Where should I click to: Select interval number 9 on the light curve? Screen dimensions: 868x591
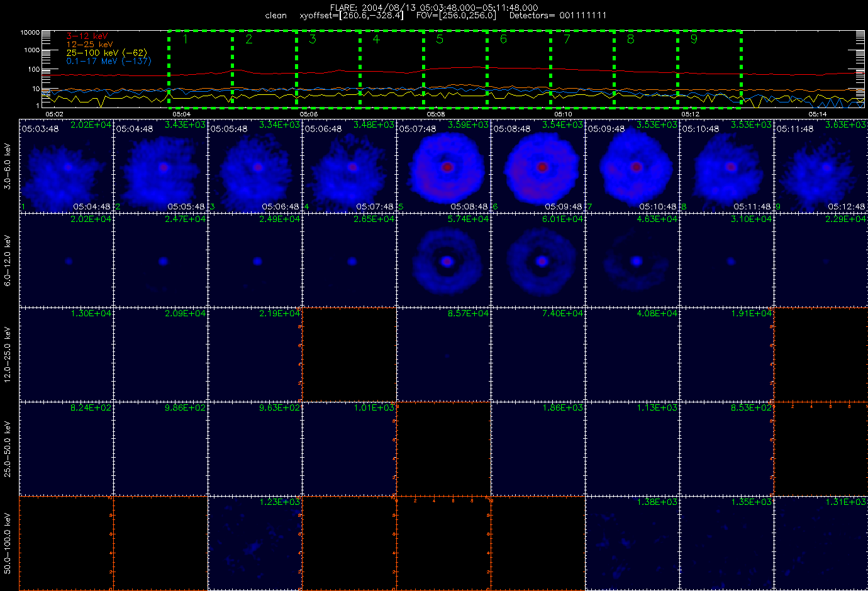pyautogui.click(x=709, y=69)
